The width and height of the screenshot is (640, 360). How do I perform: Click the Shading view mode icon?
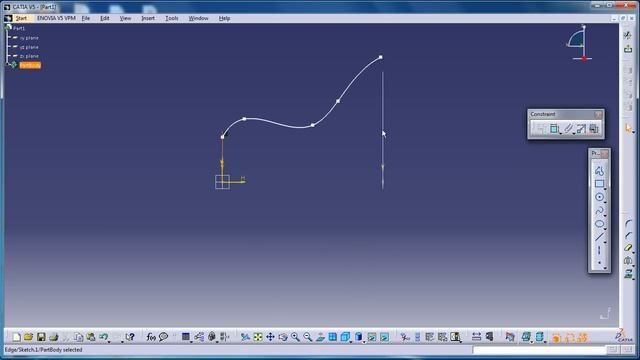[358, 337]
